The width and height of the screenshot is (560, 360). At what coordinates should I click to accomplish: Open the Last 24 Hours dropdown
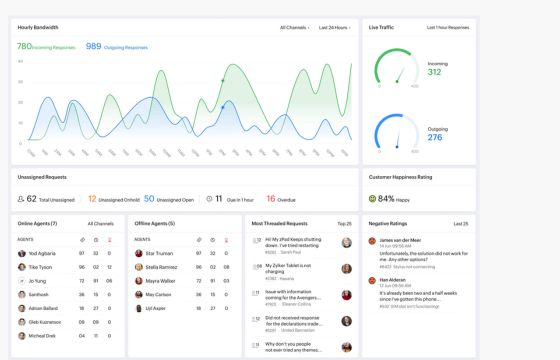335,28
